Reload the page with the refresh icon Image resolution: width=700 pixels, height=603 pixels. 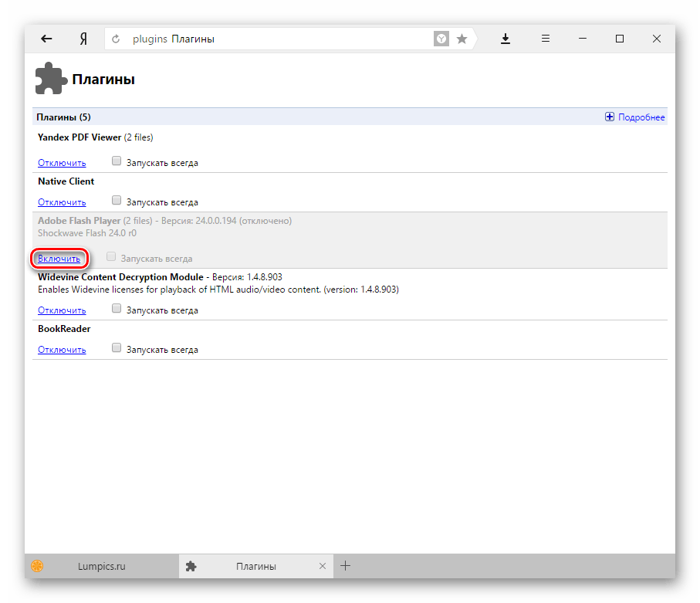click(116, 39)
